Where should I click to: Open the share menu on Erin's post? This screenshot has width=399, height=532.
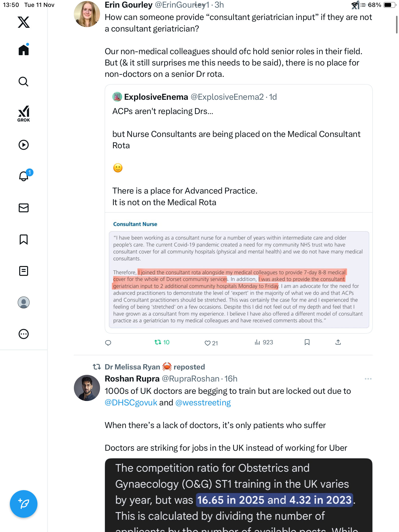pyautogui.click(x=338, y=342)
